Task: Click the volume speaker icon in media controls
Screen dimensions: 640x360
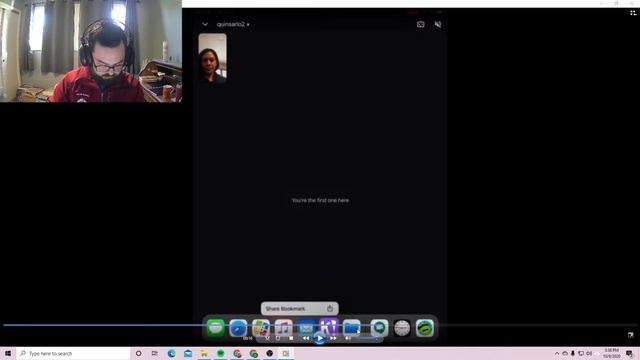Action: click(x=348, y=338)
